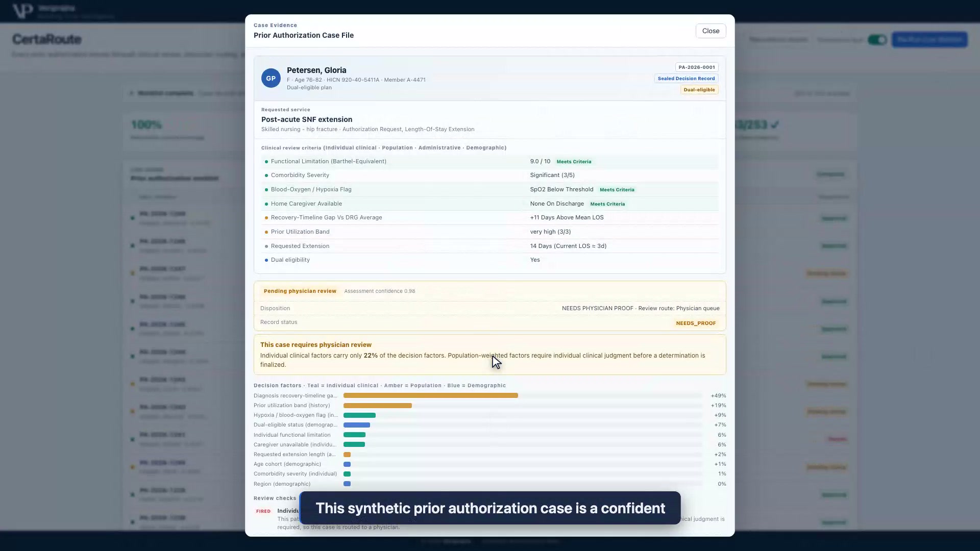Screen dimensions: 980x551
Task: Close the Prior Authorization Case File dialog
Action: pos(710,31)
